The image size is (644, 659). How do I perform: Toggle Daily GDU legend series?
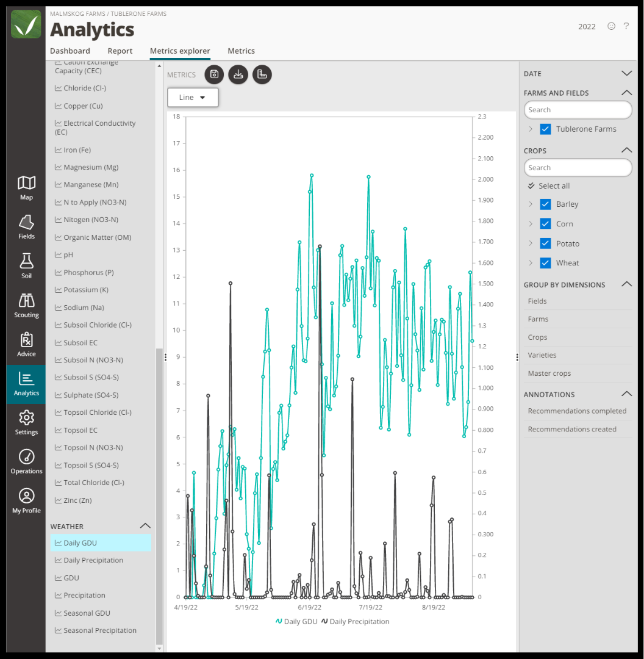pyautogui.click(x=296, y=622)
